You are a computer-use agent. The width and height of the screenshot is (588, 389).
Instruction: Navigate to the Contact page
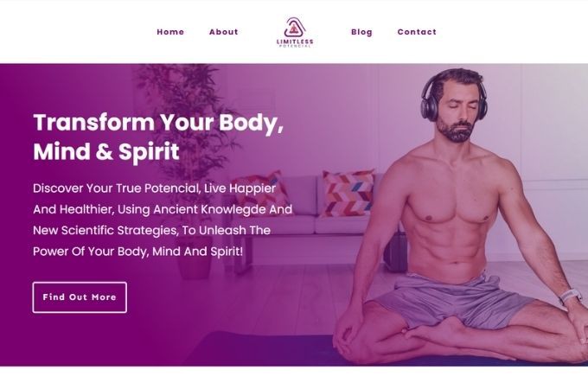pyautogui.click(x=417, y=32)
